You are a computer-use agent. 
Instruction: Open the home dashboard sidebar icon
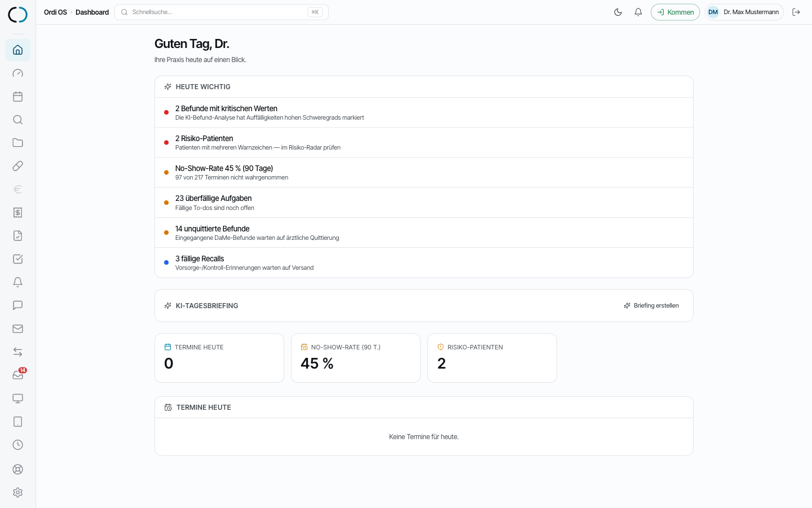[17, 50]
